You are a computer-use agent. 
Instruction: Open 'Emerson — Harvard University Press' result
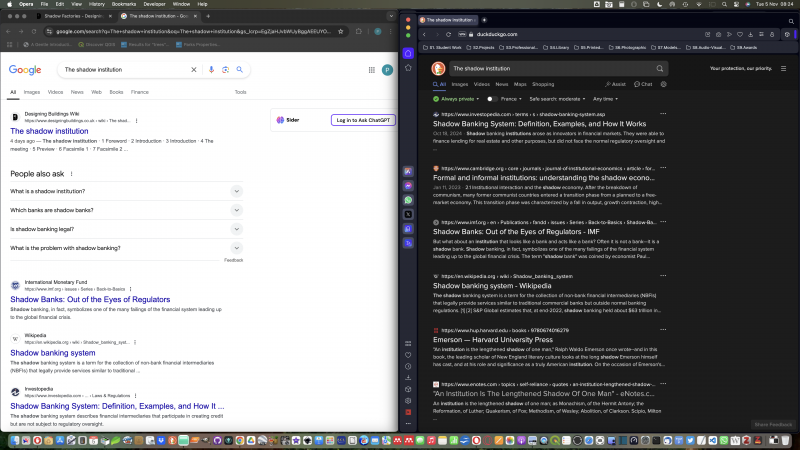pos(493,340)
